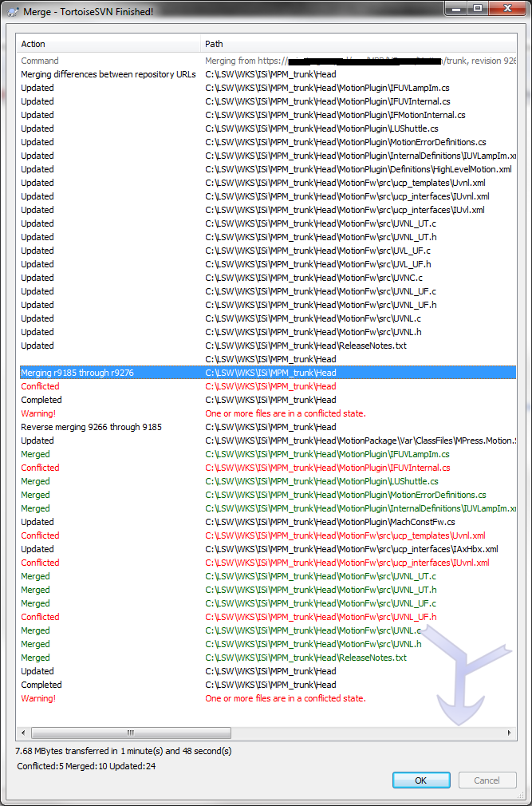Click the Action column header
The image size is (532, 806).
108,44
